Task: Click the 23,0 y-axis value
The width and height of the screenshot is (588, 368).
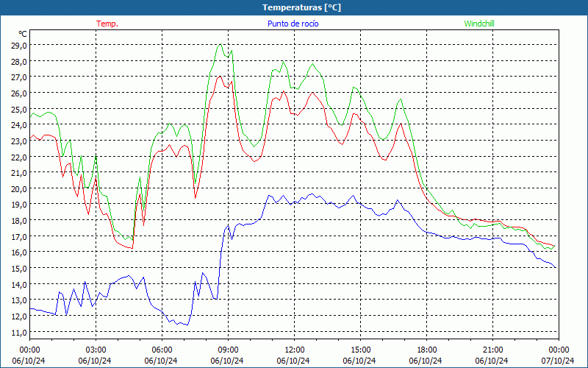Action: pos(19,141)
